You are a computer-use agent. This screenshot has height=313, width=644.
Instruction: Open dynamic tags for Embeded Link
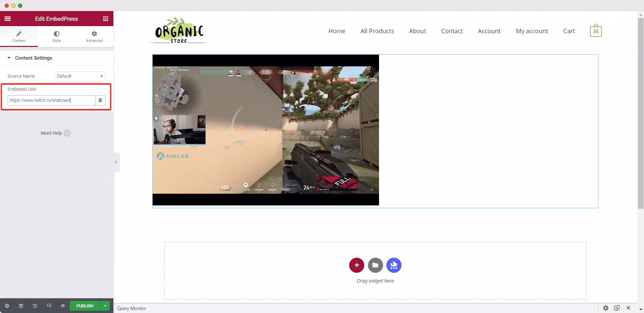100,100
